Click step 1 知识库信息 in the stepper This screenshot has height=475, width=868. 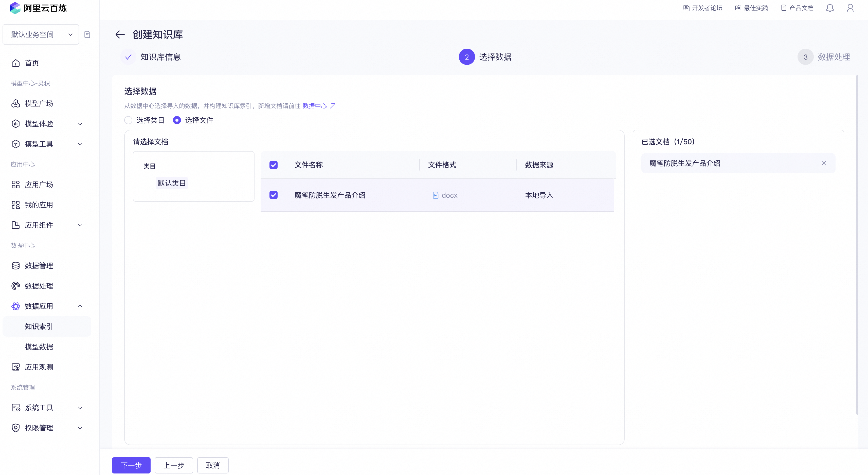(x=151, y=57)
